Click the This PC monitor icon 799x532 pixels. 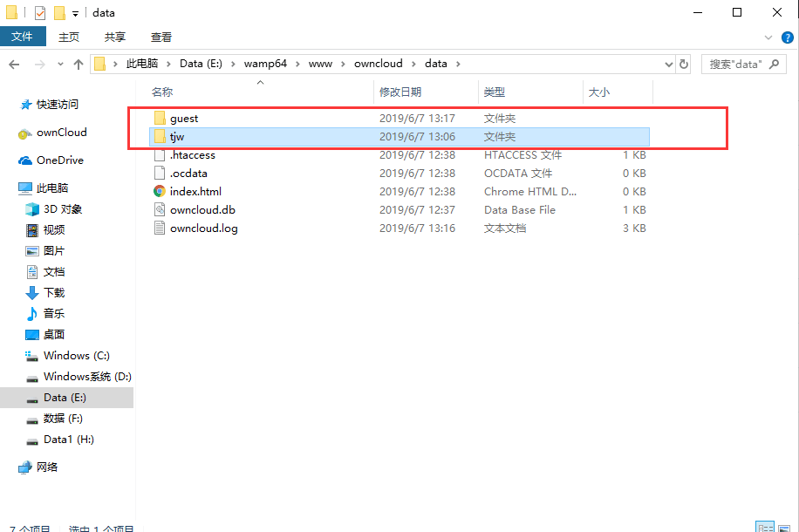(25, 188)
